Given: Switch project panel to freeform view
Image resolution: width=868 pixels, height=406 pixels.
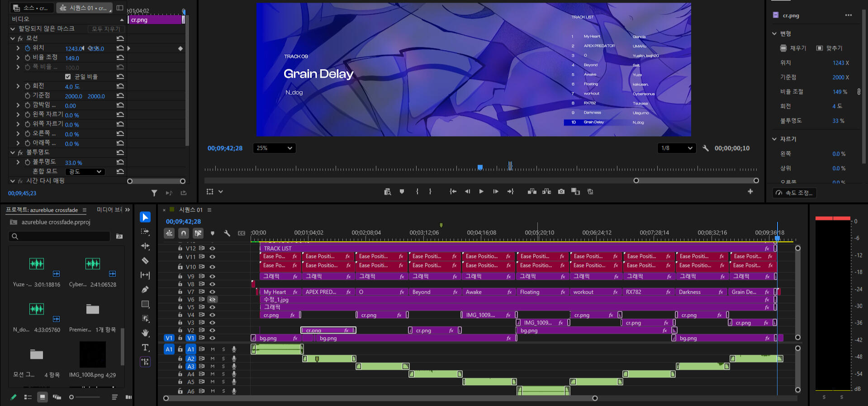Looking at the screenshot, I should point(57,397).
